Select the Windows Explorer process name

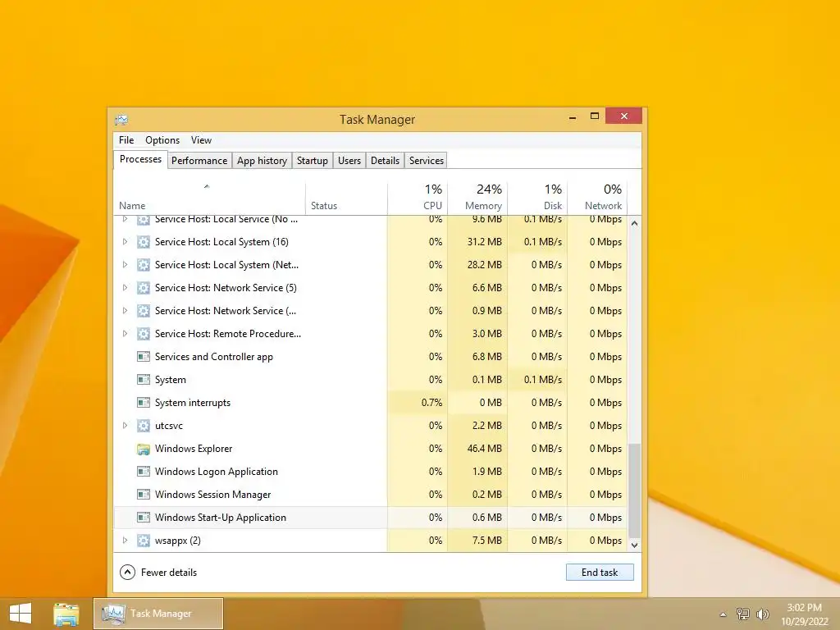coord(194,449)
